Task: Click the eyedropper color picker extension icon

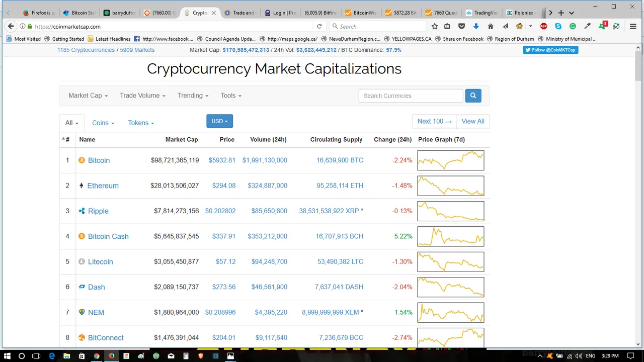Action: coord(587,26)
